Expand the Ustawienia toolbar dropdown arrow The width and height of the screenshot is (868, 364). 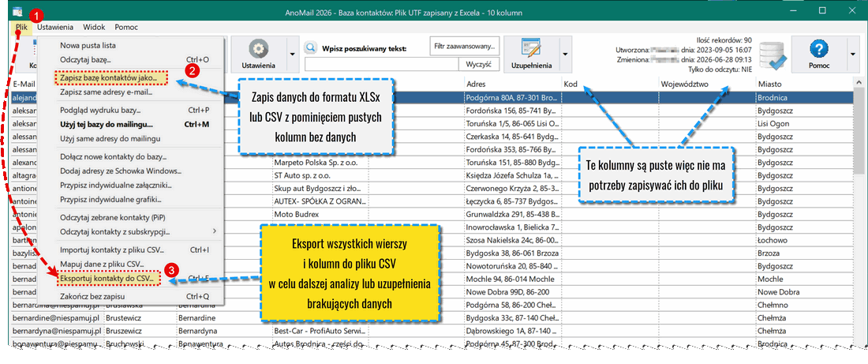(292, 54)
